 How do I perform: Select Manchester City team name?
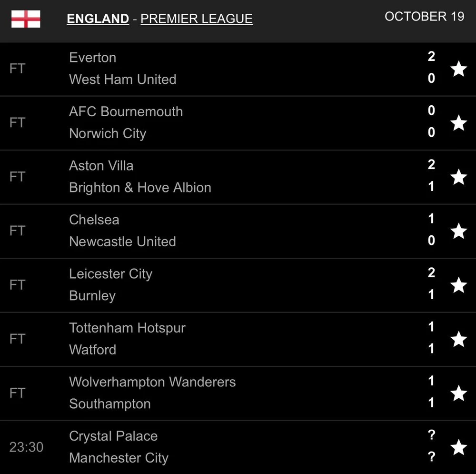(119, 458)
